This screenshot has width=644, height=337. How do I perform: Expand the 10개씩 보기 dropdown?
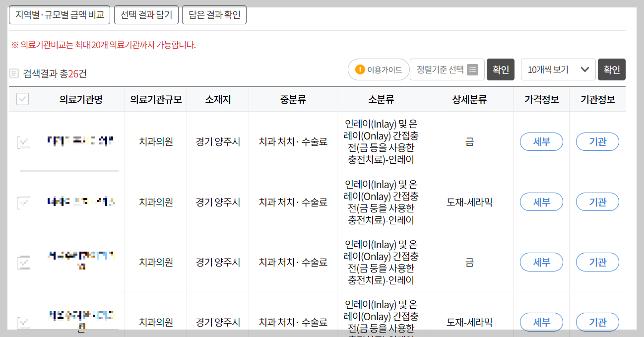(x=558, y=69)
